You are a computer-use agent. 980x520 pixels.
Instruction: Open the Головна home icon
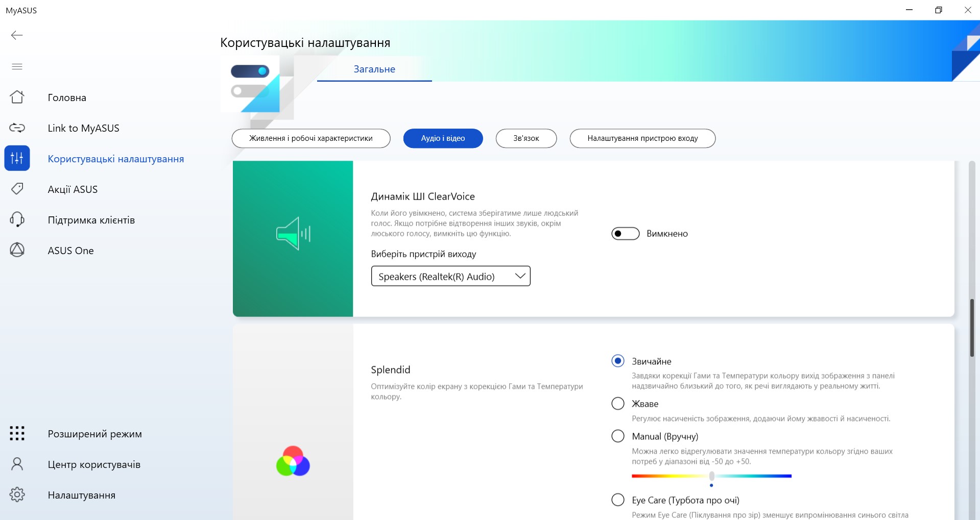pyautogui.click(x=17, y=97)
